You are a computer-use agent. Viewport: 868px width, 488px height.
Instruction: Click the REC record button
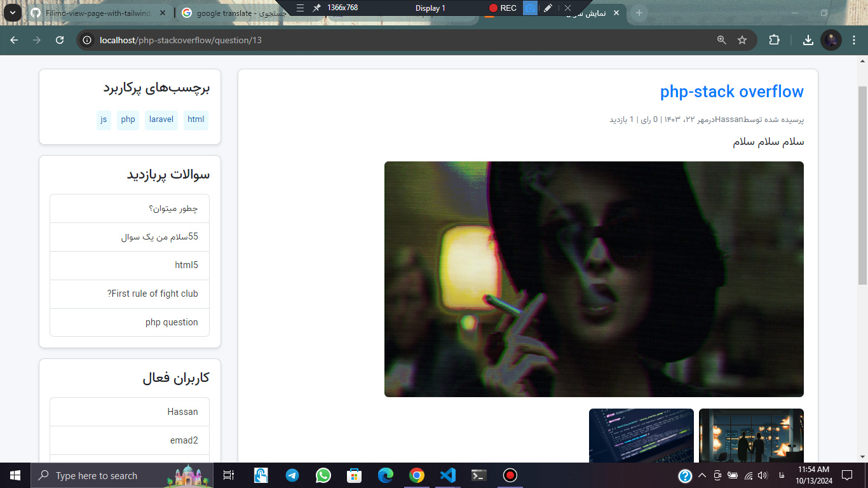pyautogui.click(x=503, y=8)
